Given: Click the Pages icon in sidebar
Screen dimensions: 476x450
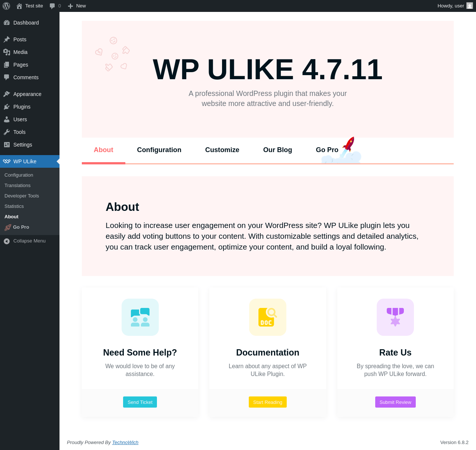Looking at the screenshot, I should tap(7, 65).
